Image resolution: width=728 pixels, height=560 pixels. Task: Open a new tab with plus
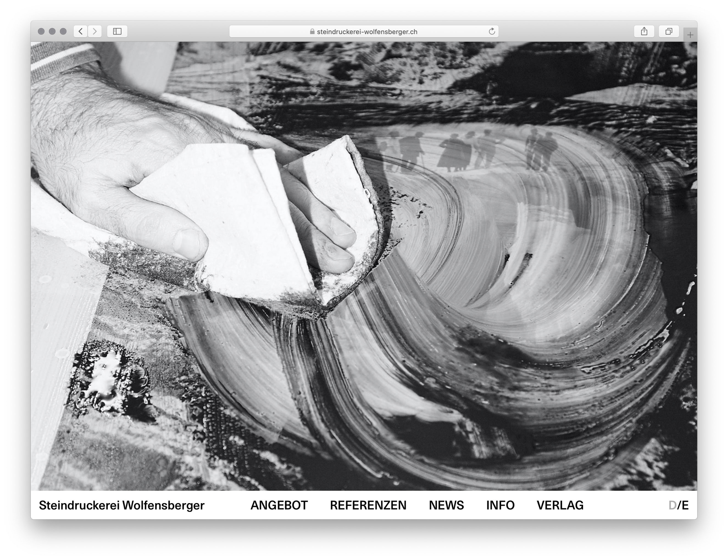point(690,35)
